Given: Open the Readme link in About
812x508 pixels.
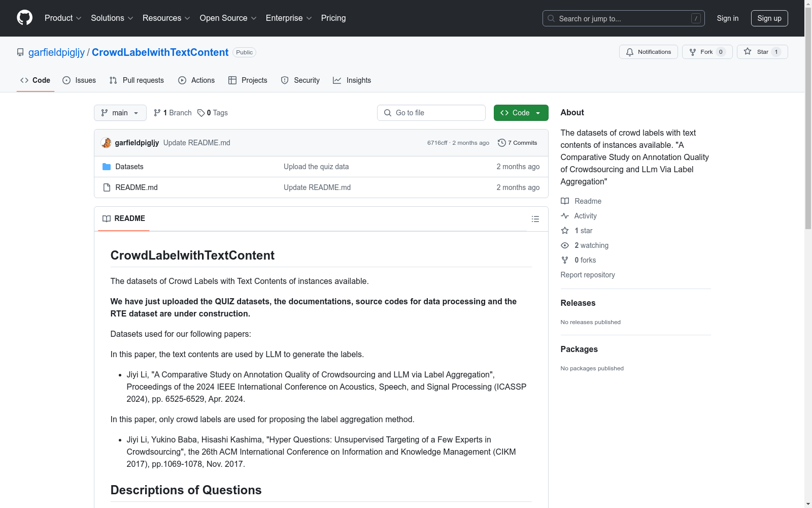Looking at the screenshot, I should (582, 201).
